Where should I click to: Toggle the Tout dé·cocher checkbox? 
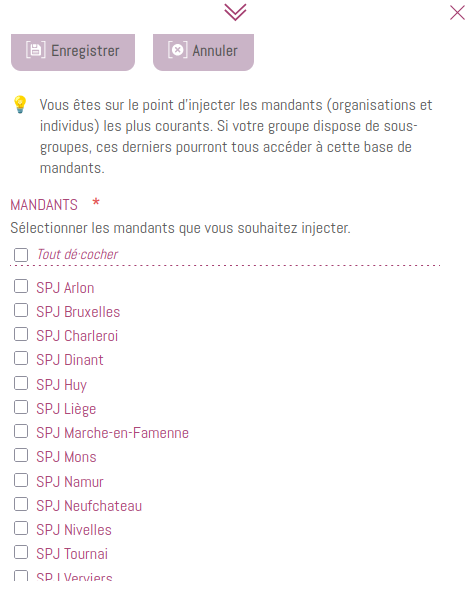(21, 255)
